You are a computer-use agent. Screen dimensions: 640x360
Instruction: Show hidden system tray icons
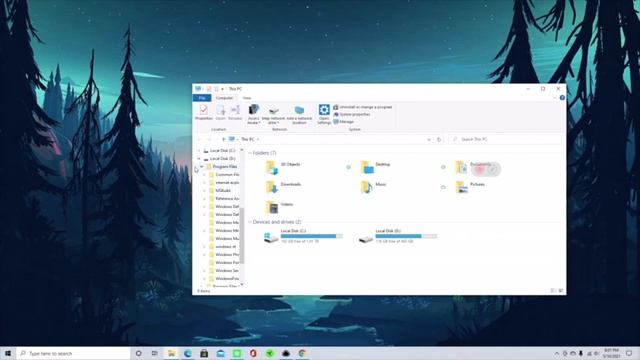556,353
